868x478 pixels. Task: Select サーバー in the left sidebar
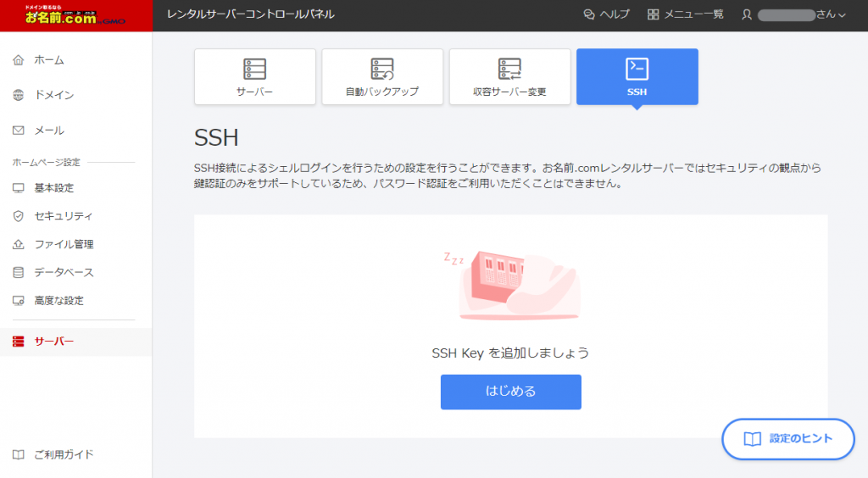point(54,342)
